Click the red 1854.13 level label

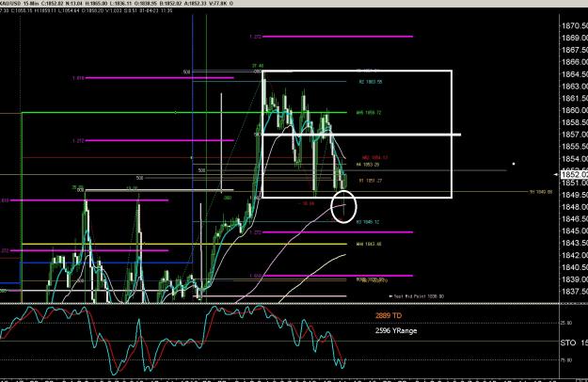coord(375,158)
